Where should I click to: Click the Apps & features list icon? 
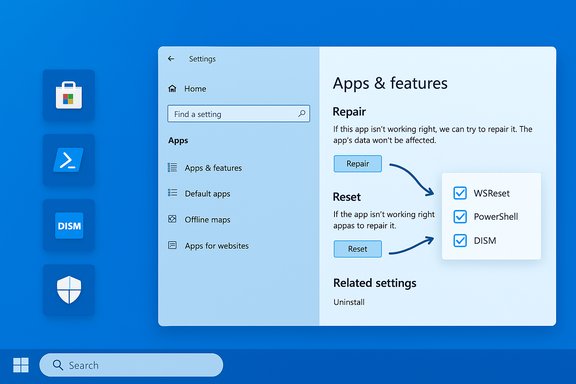click(x=172, y=168)
